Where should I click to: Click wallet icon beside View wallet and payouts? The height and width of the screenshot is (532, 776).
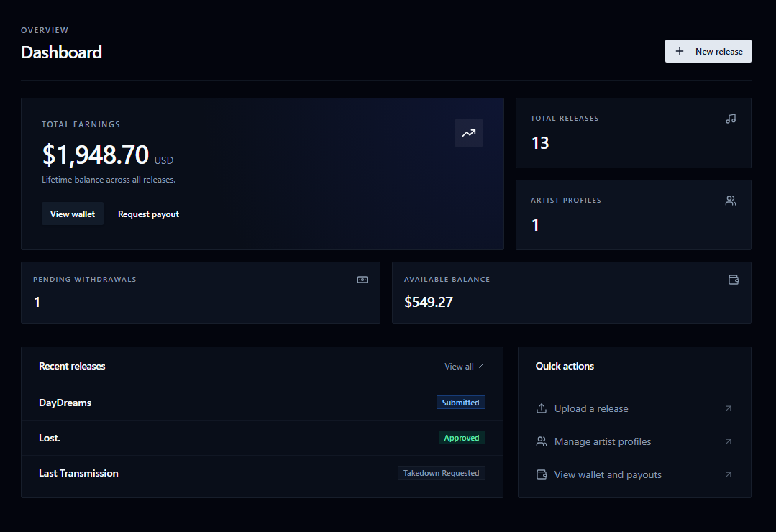[x=542, y=474]
